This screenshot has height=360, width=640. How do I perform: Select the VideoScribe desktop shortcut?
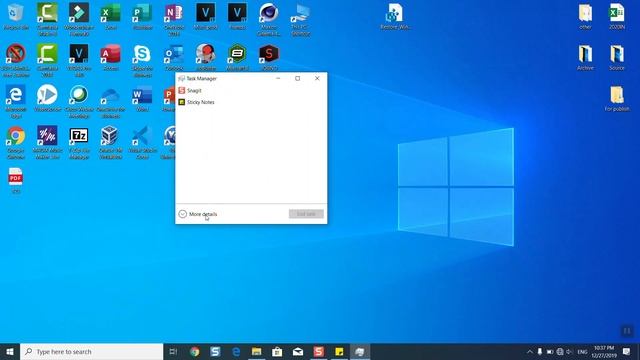(47, 99)
